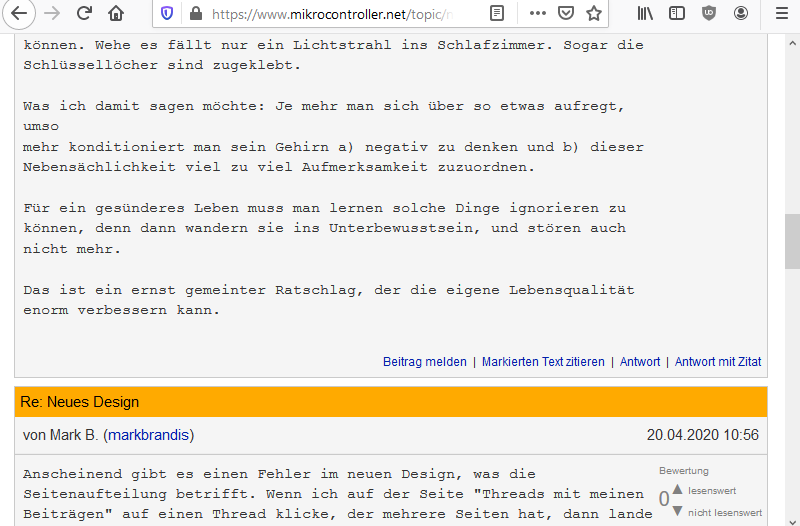Click the line starting Was ich damit sagen möchte
This screenshot has width=800, height=526.
click(x=323, y=106)
